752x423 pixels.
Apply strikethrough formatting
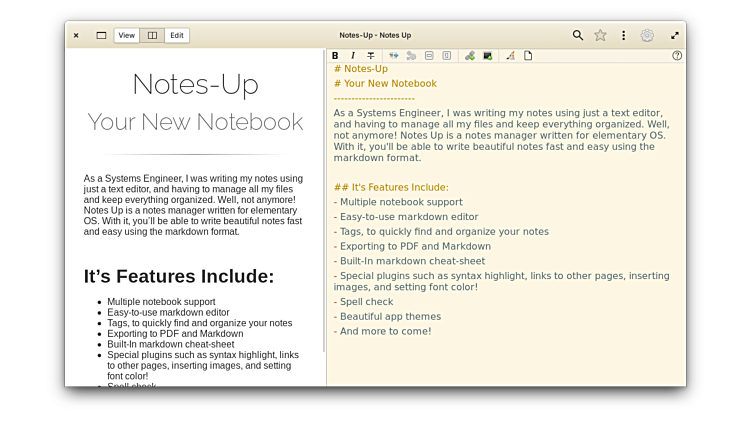click(371, 56)
